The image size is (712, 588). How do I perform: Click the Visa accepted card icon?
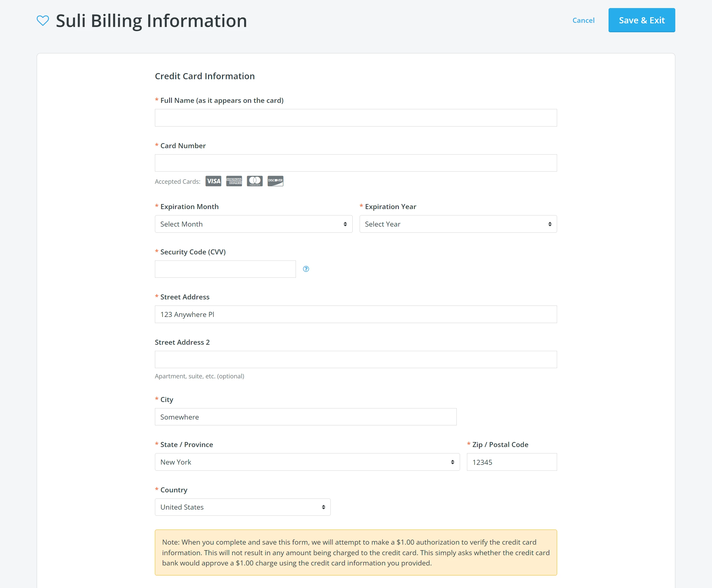tap(213, 181)
